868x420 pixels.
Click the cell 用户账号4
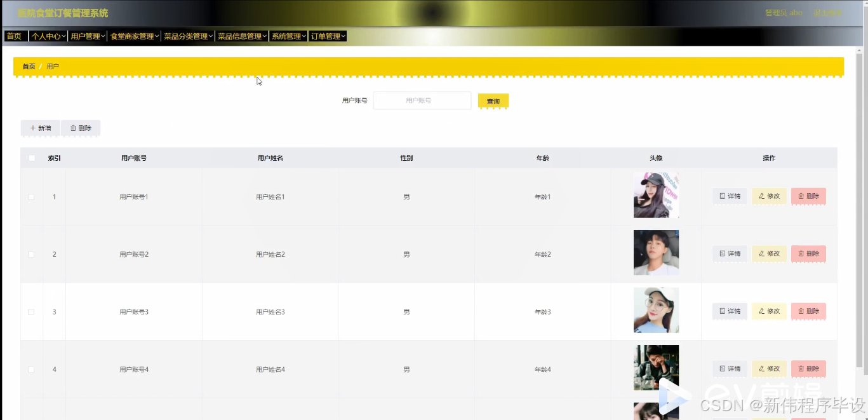pyautogui.click(x=134, y=369)
